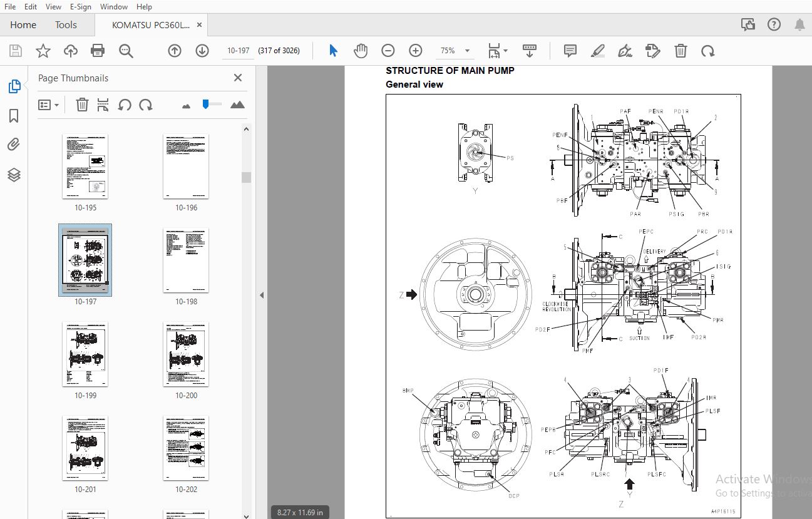Select the KOMATSU PC360L document tab
The image size is (812, 519).
(x=151, y=25)
